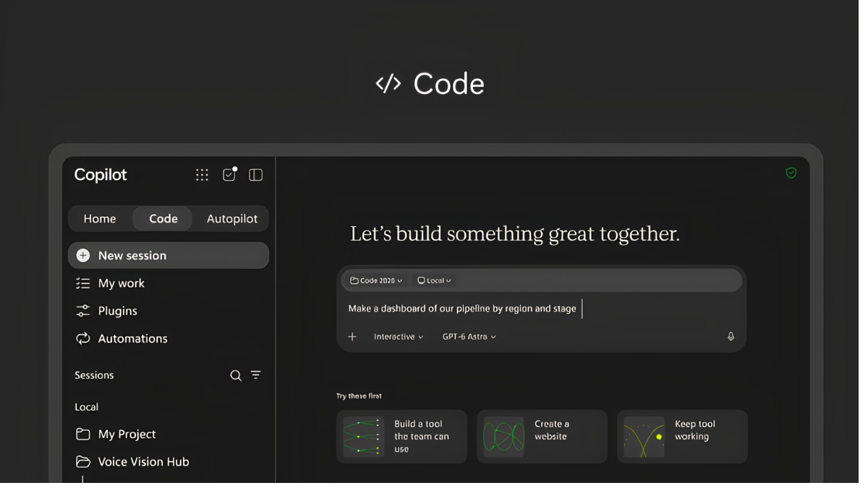Image resolution: width=868 pixels, height=488 pixels.
Task: Open the Interactive mode dropdown
Action: pyautogui.click(x=399, y=337)
